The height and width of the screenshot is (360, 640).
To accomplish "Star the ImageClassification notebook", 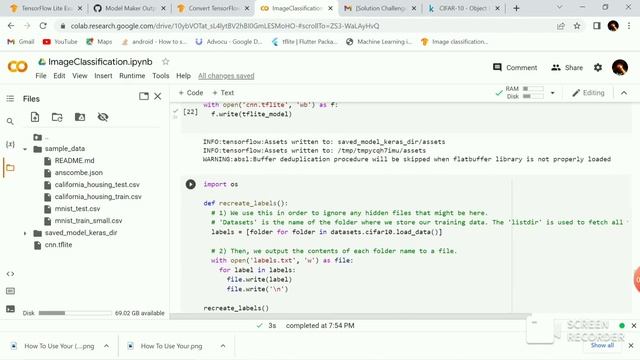I will tap(165, 62).
